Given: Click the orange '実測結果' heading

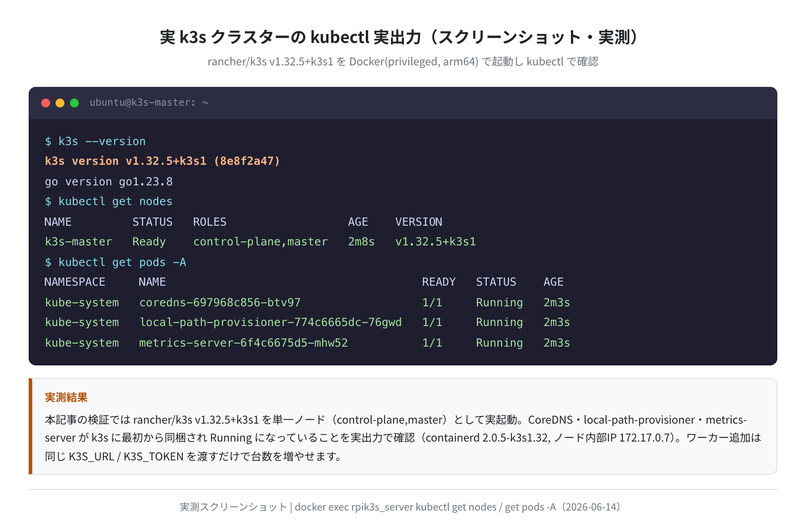Looking at the screenshot, I should pyautogui.click(x=66, y=397).
